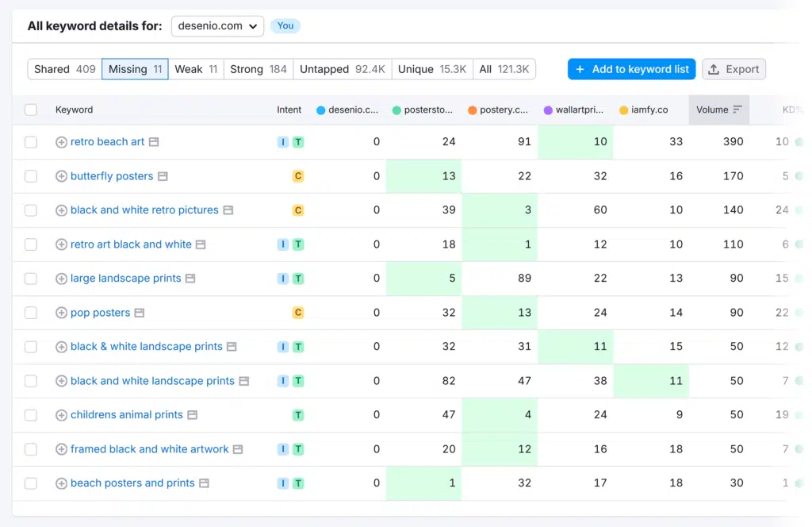Check the box for retro beach art row
Image resolution: width=812 pixels, height=527 pixels.
pyautogui.click(x=31, y=142)
